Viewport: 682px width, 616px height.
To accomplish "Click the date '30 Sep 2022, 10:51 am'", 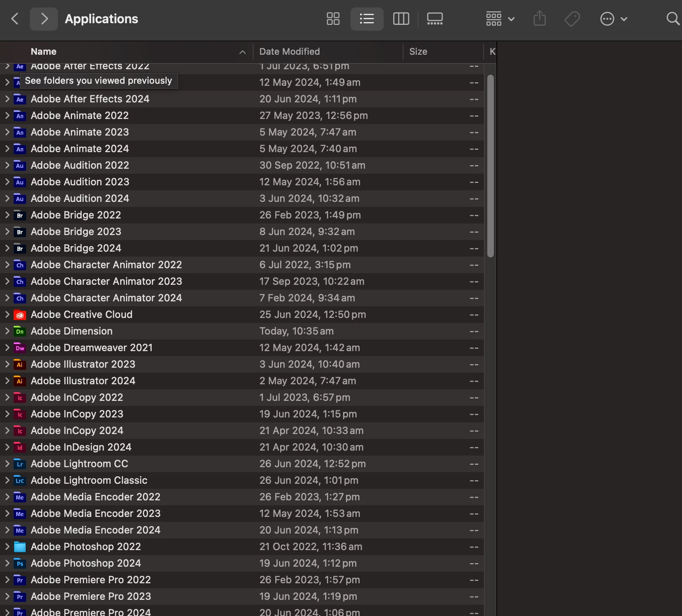I will click(312, 165).
